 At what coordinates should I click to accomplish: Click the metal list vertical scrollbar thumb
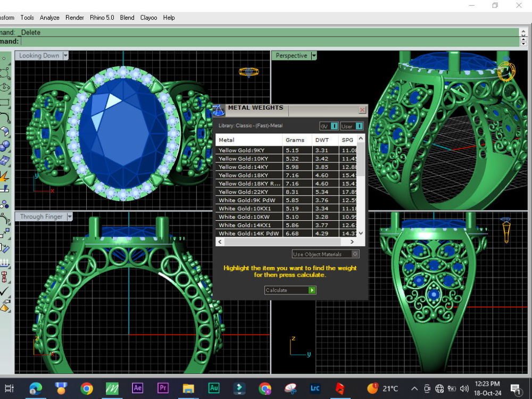tap(361, 159)
